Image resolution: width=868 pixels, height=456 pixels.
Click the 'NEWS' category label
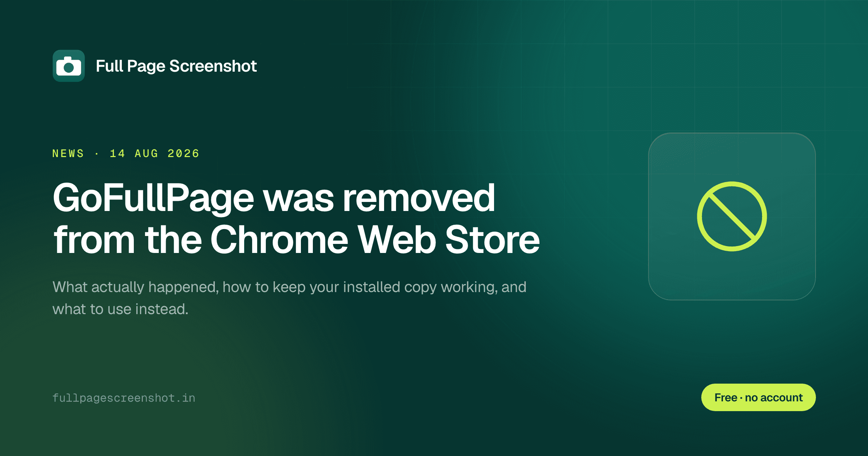coord(68,153)
